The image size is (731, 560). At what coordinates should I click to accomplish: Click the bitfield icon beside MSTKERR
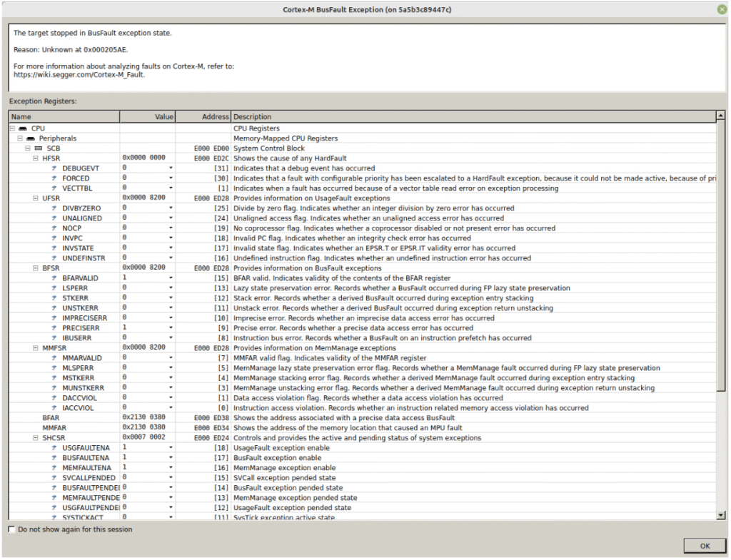[54, 378]
